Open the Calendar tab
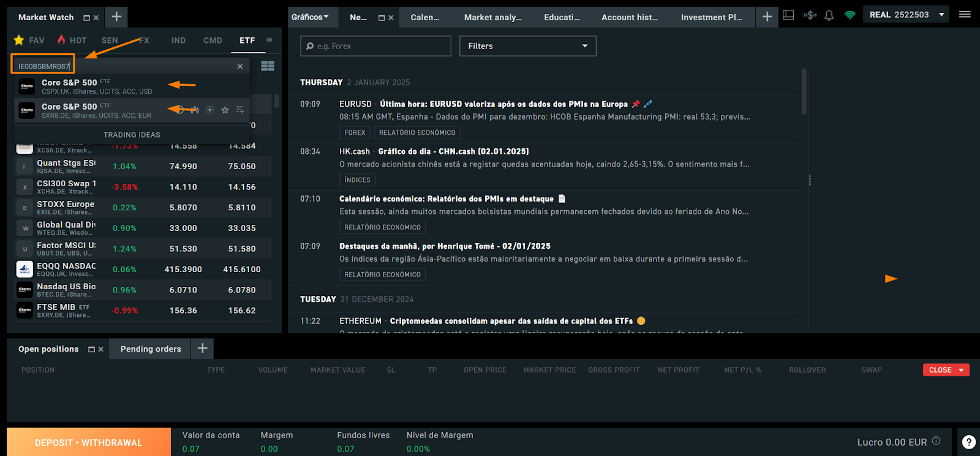 pyautogui.click(x=425, y=17)
